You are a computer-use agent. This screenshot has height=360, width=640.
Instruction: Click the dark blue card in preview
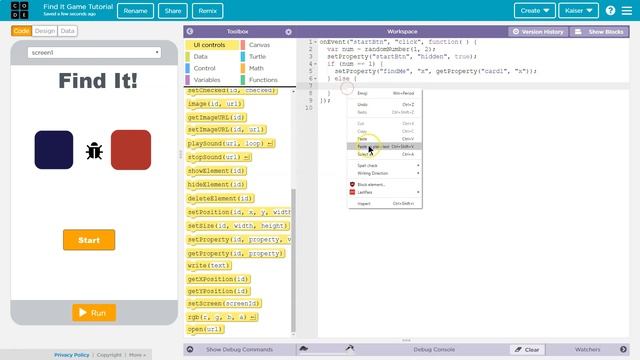click(54, 150)
